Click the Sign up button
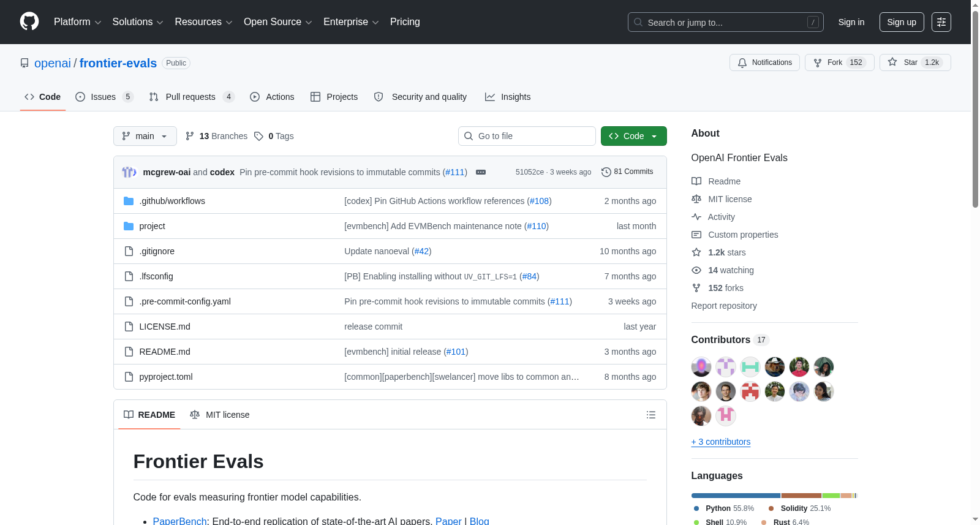This screenshot has height=525, width=980. click(902, 22)
